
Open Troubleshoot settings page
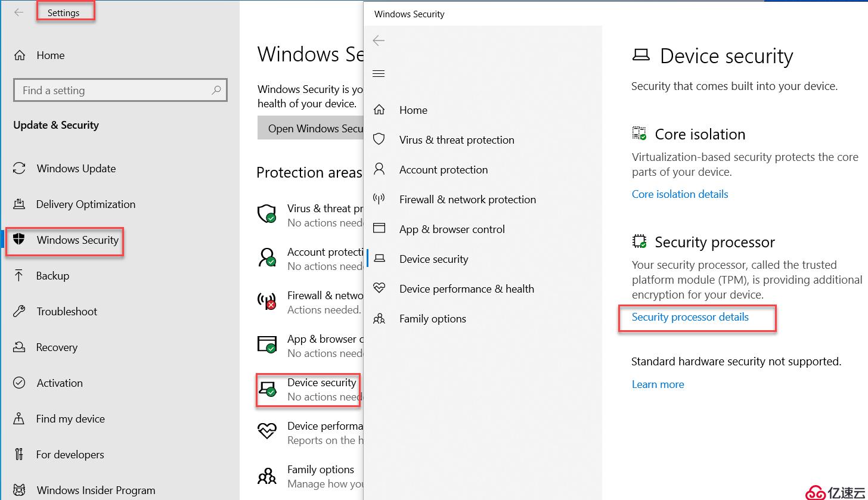click(x=67, y=312)
